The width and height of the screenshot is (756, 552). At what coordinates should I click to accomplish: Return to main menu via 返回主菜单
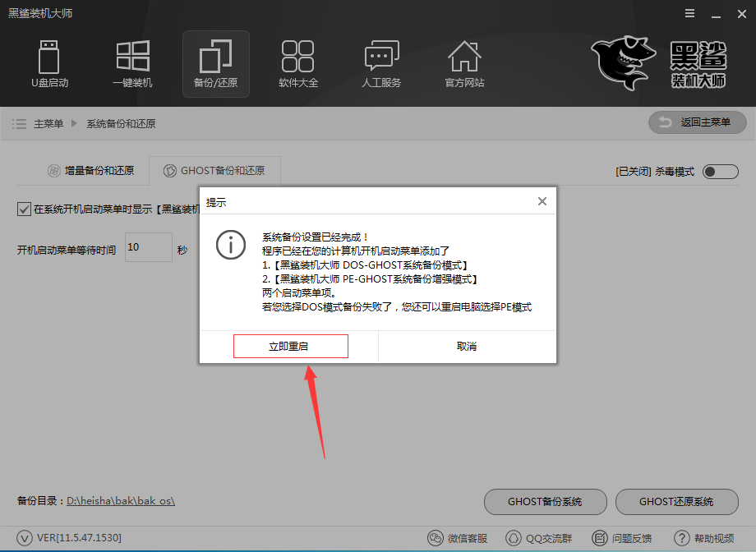coord(697,122)
